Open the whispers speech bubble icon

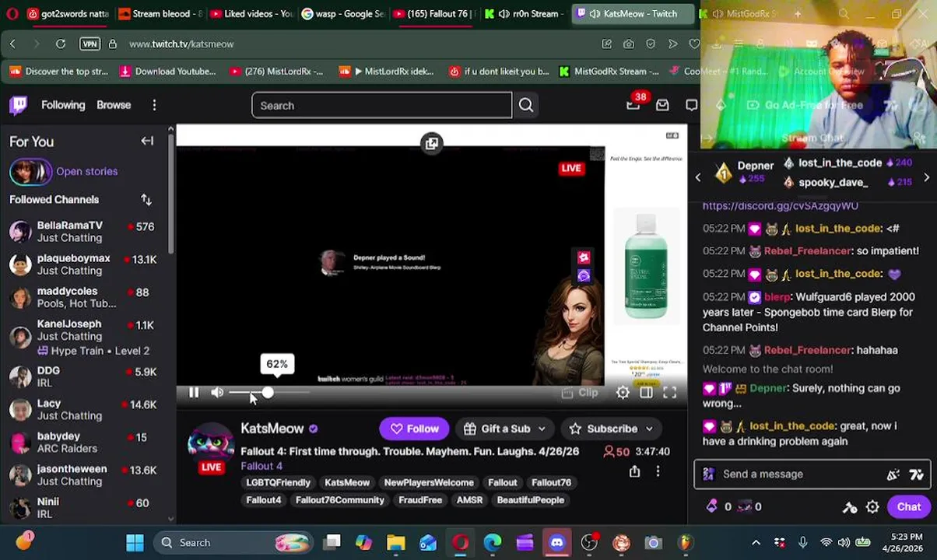pos(691,105)
